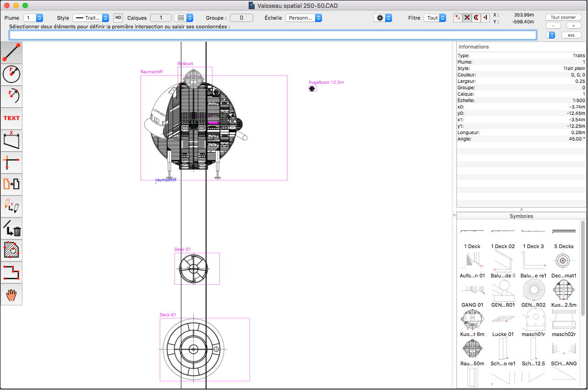Click the coordinates command input field

[273, 35]
